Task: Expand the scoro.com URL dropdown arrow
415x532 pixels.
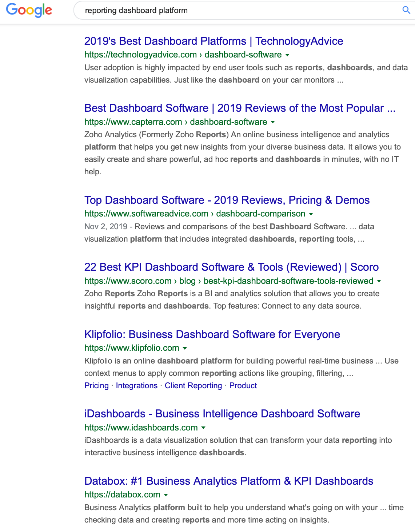Action: [379, 281]
